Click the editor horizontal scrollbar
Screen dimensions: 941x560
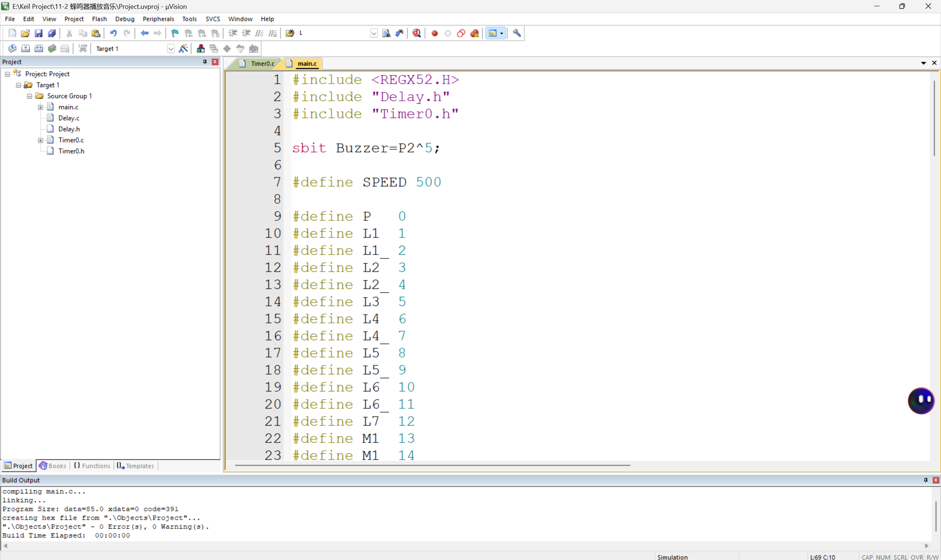pos(432,465)
